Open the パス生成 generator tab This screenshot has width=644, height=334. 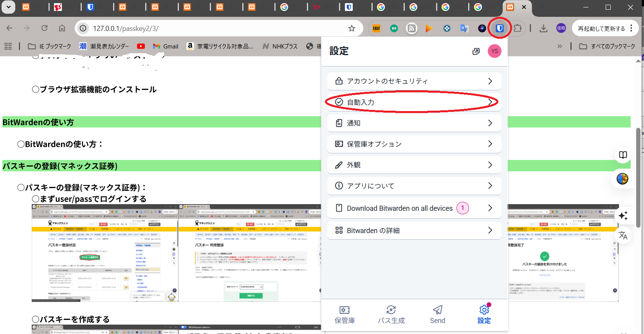(x=391, y=314)
